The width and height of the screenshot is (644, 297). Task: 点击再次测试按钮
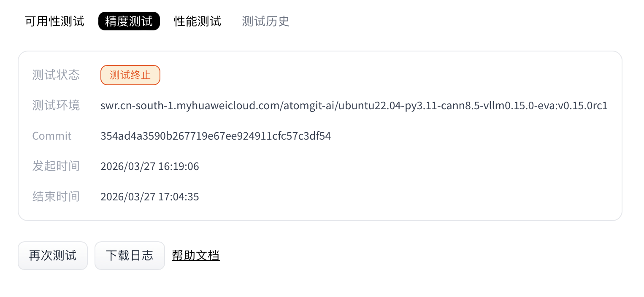[52, 255]
